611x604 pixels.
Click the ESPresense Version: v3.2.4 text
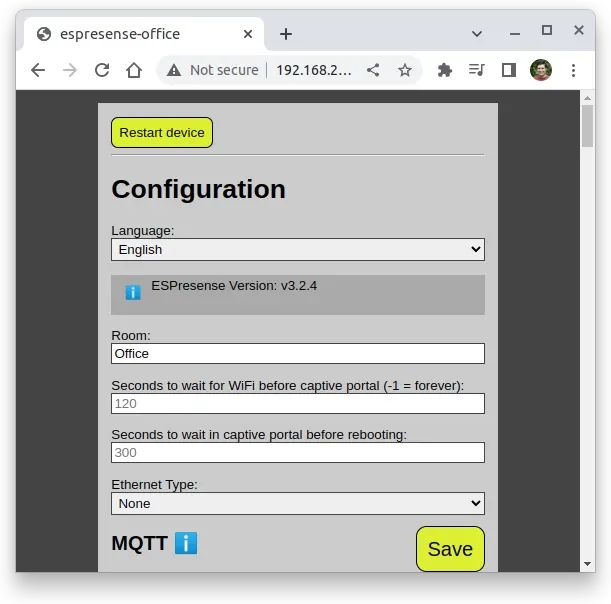click(x=234, y=286)
